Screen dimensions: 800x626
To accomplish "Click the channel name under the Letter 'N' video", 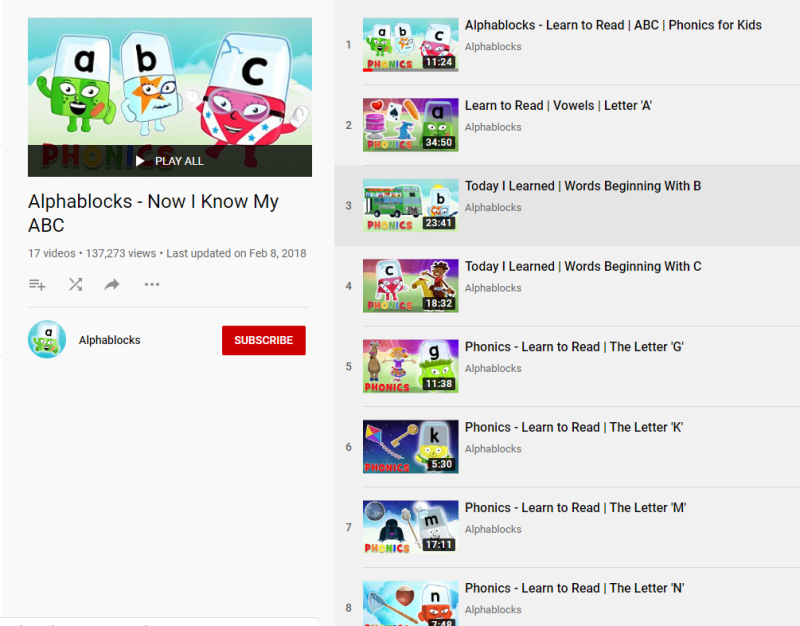I will pyautogui.click(x=493, y=610).
